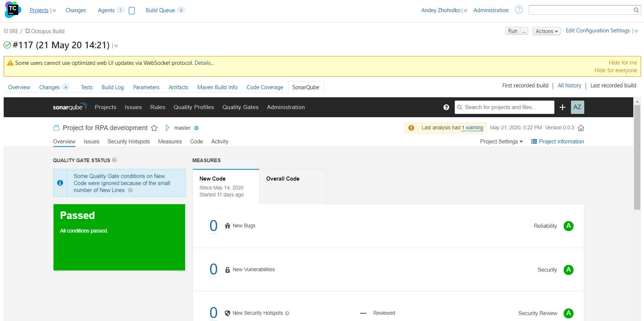644x321 pixels.
Task: Click Hide for everyone link
Action: 616,70
